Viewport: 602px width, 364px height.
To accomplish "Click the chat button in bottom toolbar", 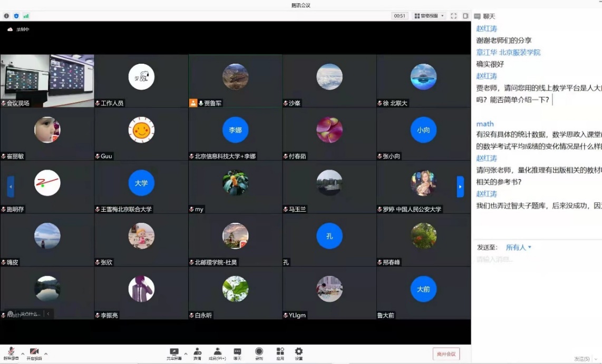I will [237, 352].
